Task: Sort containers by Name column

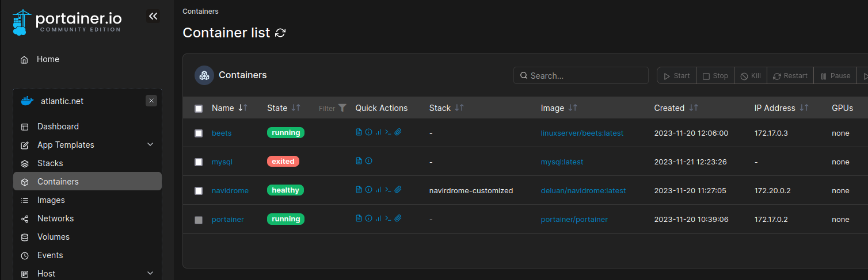Action: (x=230, y=108)
